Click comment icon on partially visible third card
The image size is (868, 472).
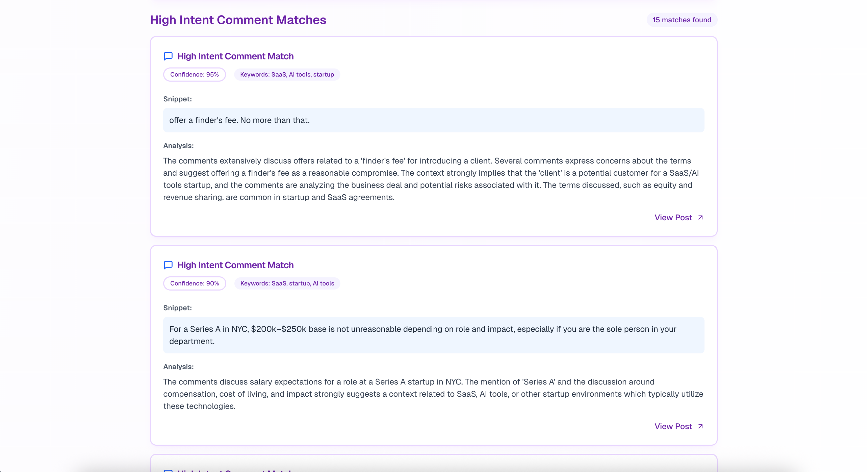pyautogui.click(x=168, y=470)
